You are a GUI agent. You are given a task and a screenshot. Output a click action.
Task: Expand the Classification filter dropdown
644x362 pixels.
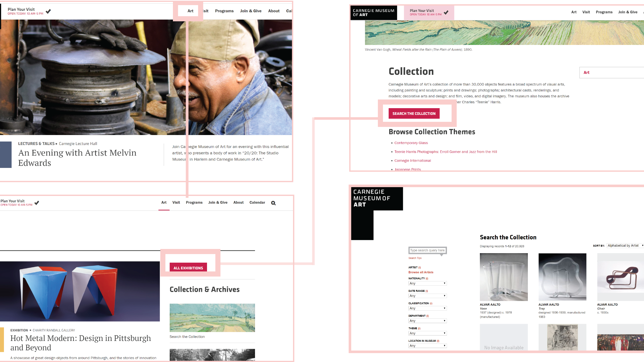(427, 308)
